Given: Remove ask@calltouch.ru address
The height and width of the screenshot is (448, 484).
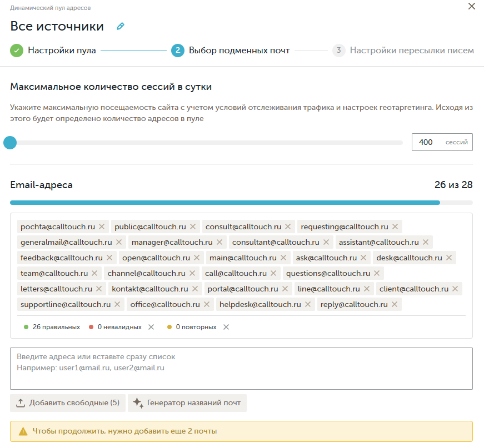Looking at the screenshot, I should click(x=363, y=258).
